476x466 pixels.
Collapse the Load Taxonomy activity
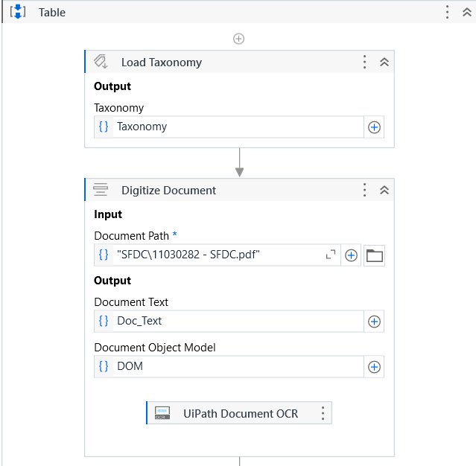[384, 62]
